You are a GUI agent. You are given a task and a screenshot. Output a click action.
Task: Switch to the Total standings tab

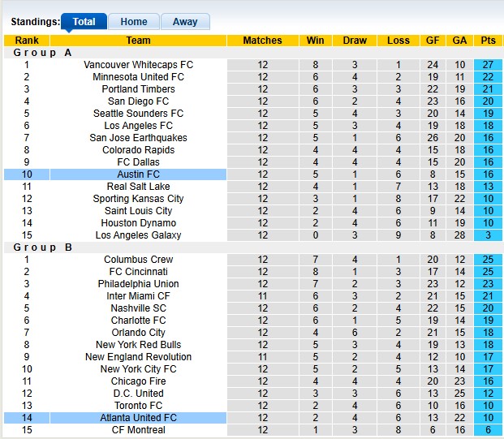(x=84, y=22)
